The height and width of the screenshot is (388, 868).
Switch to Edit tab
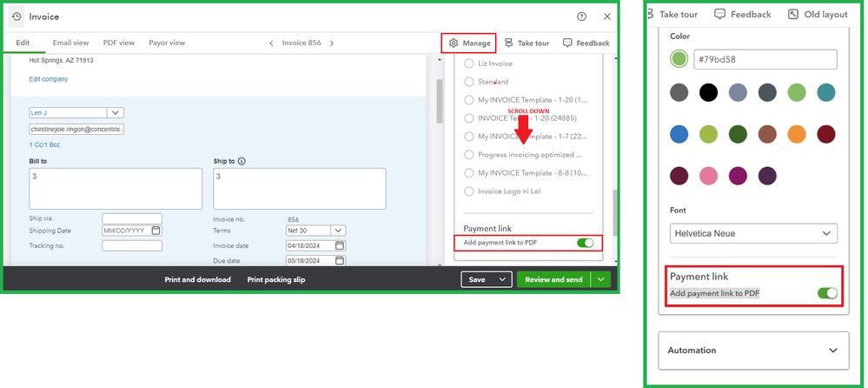[23, 43]
